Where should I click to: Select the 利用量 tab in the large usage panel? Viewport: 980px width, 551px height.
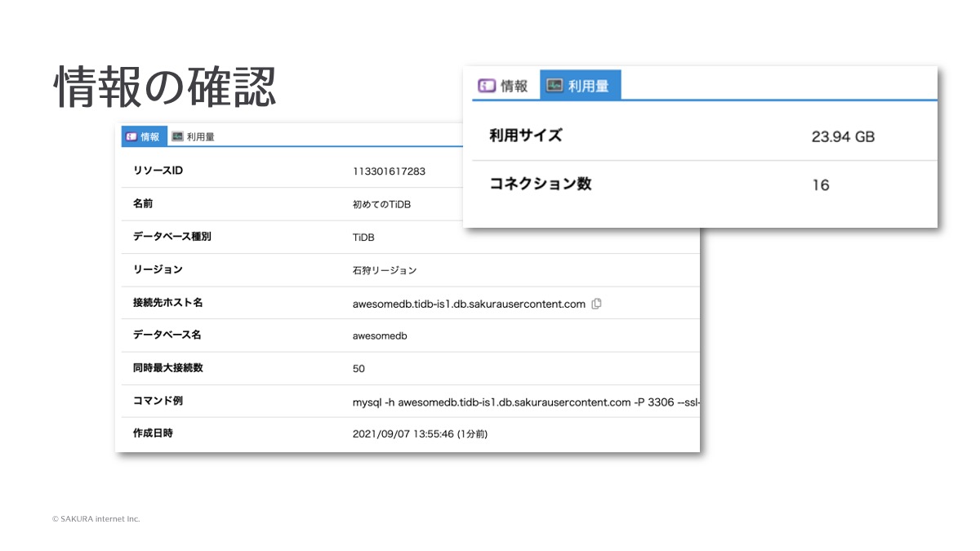point(580,86)
